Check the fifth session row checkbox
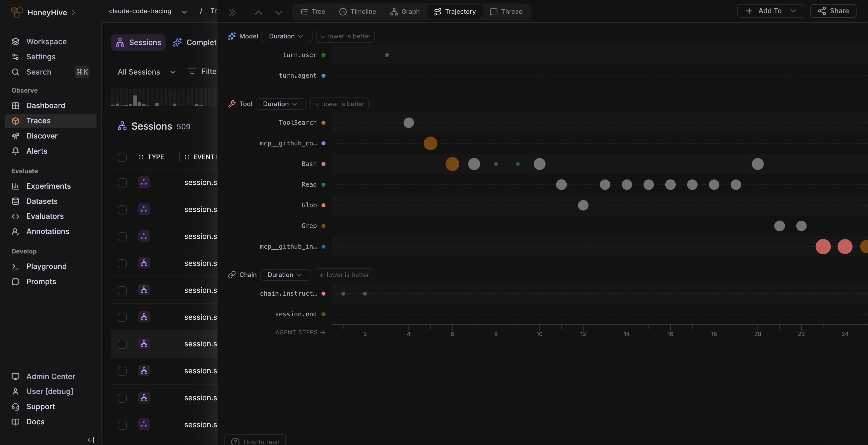 tap(122, 290)
